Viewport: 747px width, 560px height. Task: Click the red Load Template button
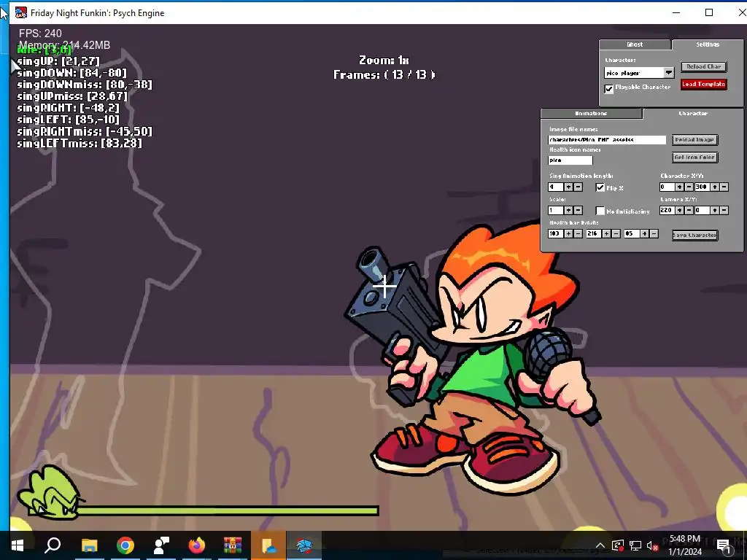coord(704,84)
